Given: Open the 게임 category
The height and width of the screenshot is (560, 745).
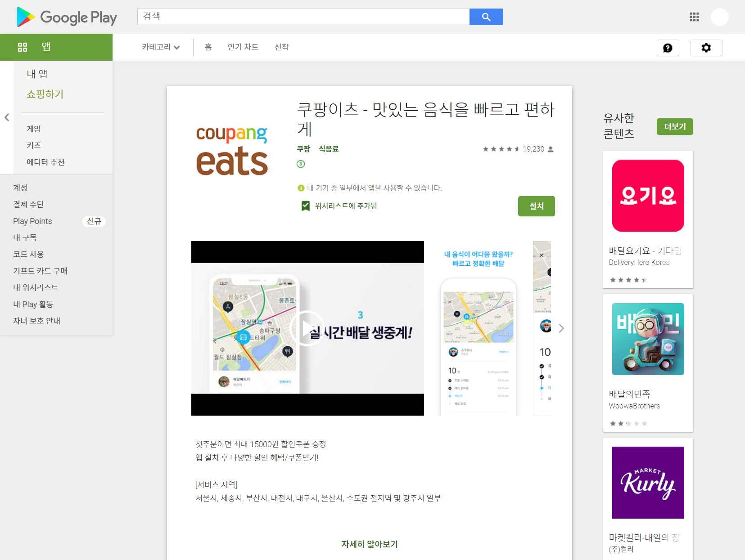Looking at the screenshot, I should click(x=34, y=129).
